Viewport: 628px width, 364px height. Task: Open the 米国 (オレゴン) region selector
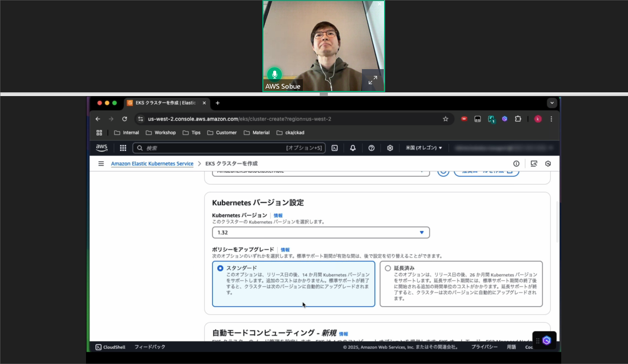click(424, 148)
